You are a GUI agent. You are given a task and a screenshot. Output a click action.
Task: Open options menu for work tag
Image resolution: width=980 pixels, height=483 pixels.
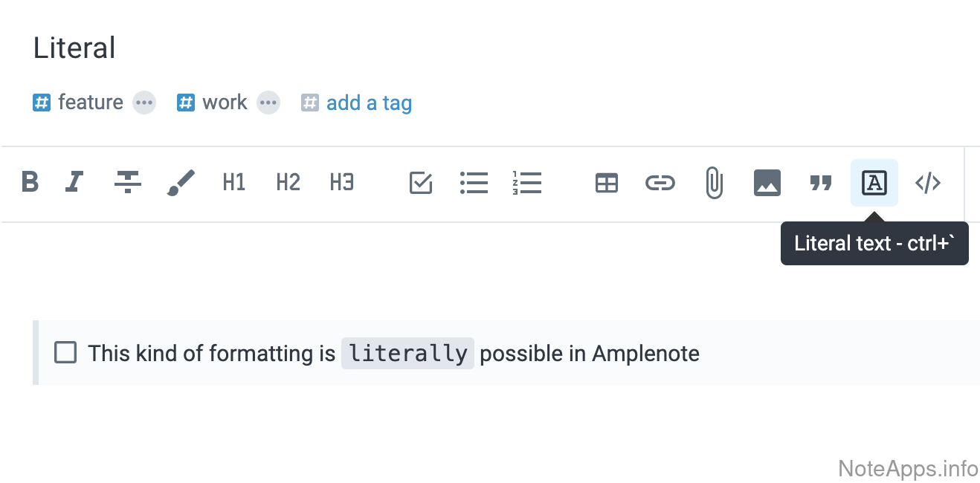(268, 103)
